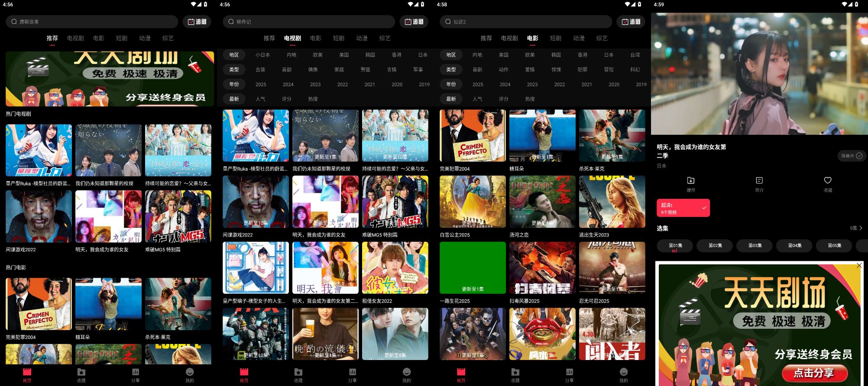
Task: Open 白雪公主2025 poster on 电影 screen
Action: (473, 201)
